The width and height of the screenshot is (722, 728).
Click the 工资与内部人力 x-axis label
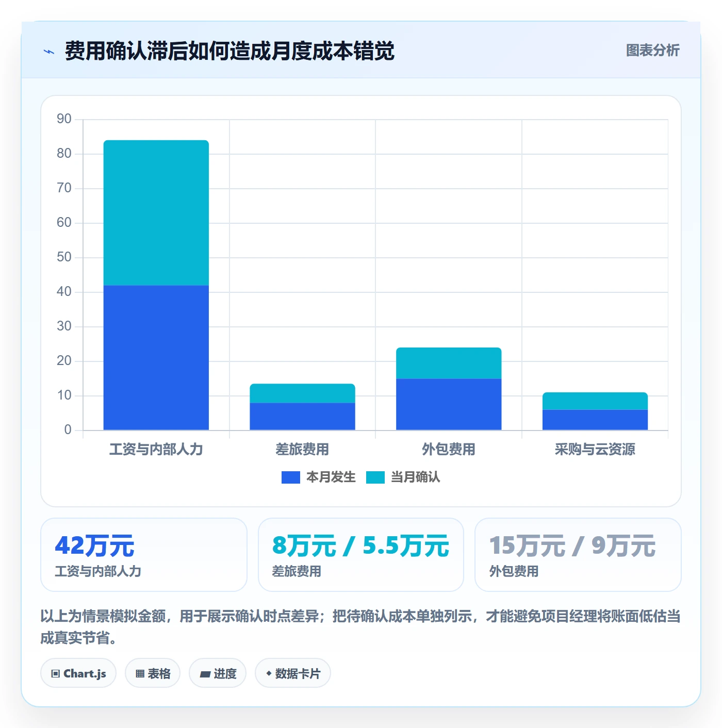click(156, 450)
